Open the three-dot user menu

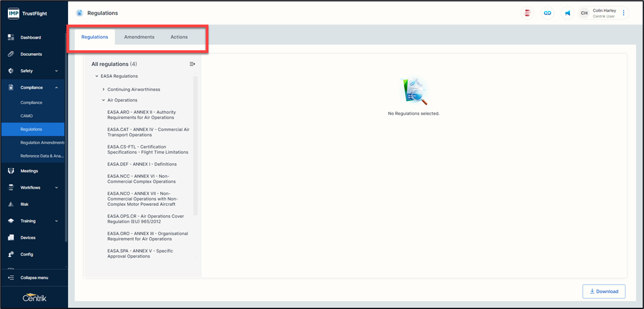click(x=624, y=13)
